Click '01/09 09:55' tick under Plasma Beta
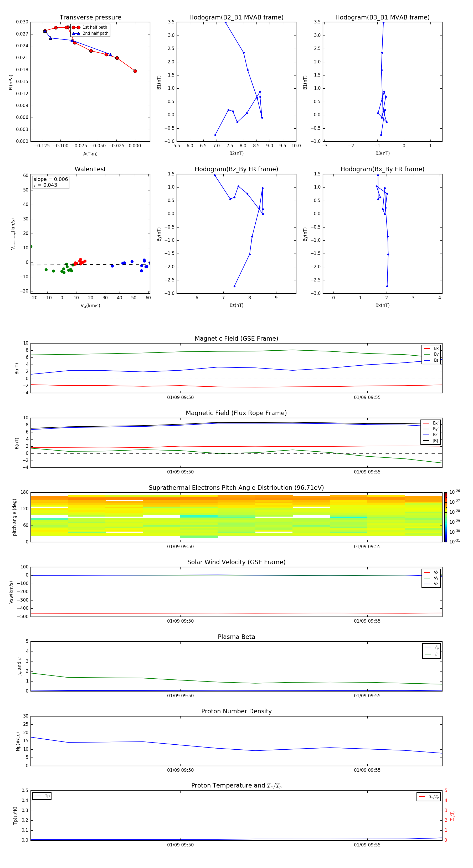The image size is (473, 868). [367, 695]
